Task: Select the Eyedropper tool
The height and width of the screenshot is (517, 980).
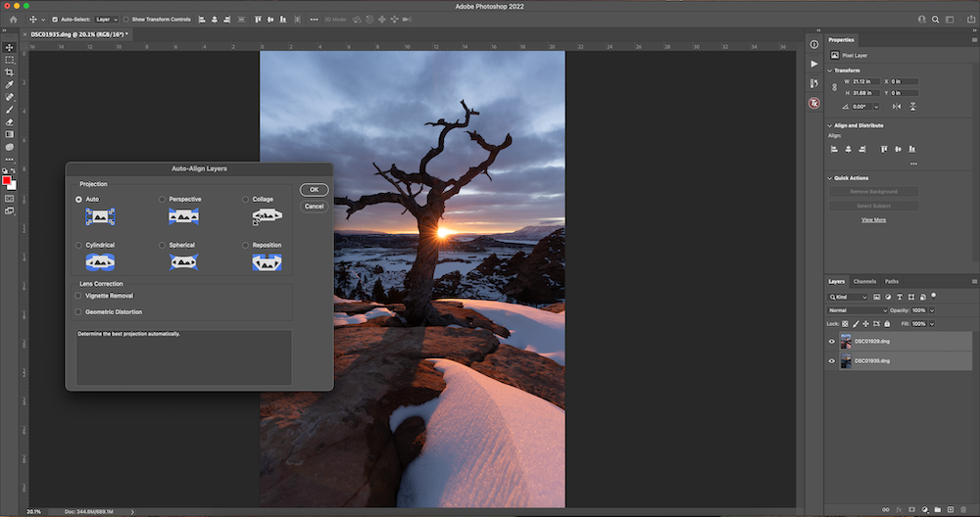Action: (10, 85)
